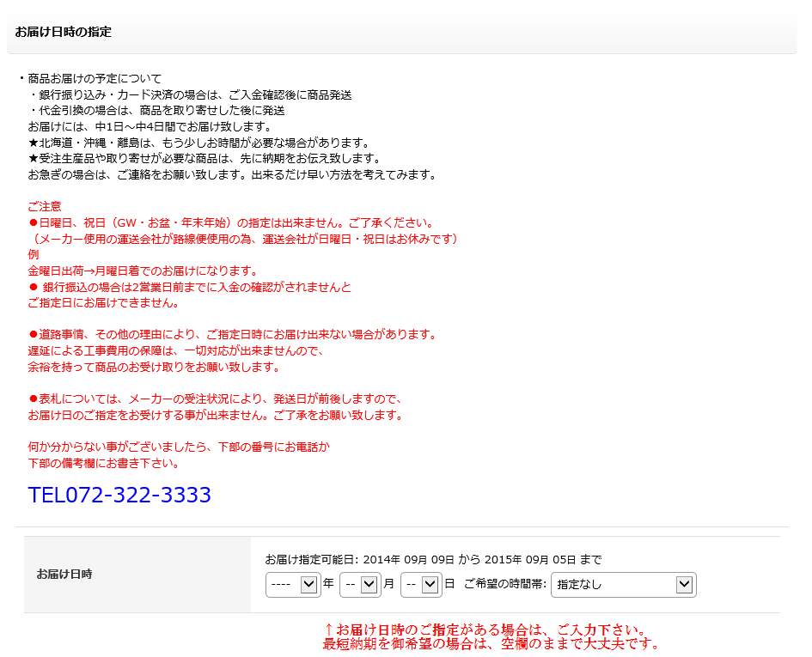Open the month dropdown before 月
Viewport: 812px width, 657px height.
coord(360,585)
